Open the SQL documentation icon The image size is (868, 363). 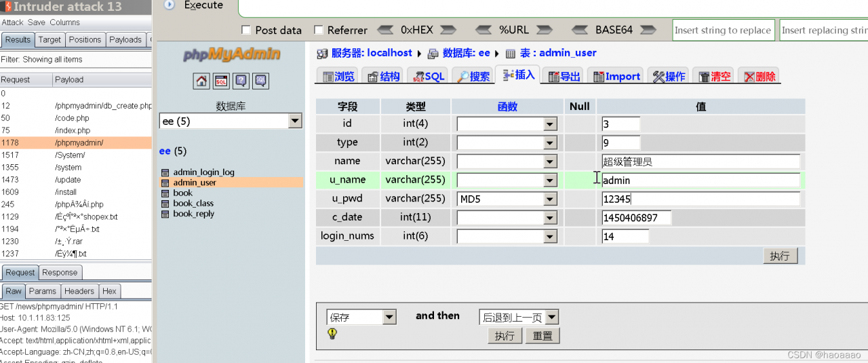click(260, 81)
